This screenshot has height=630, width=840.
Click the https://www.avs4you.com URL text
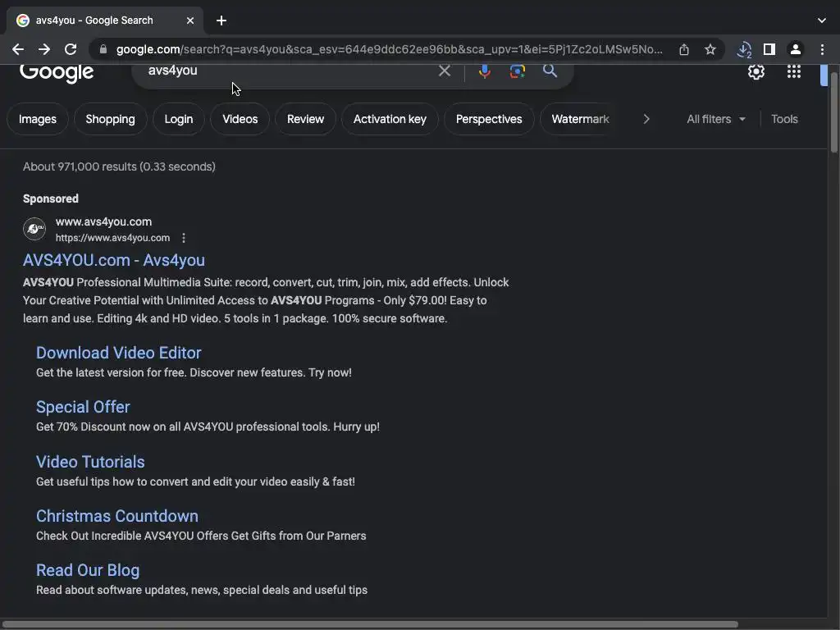112,238
